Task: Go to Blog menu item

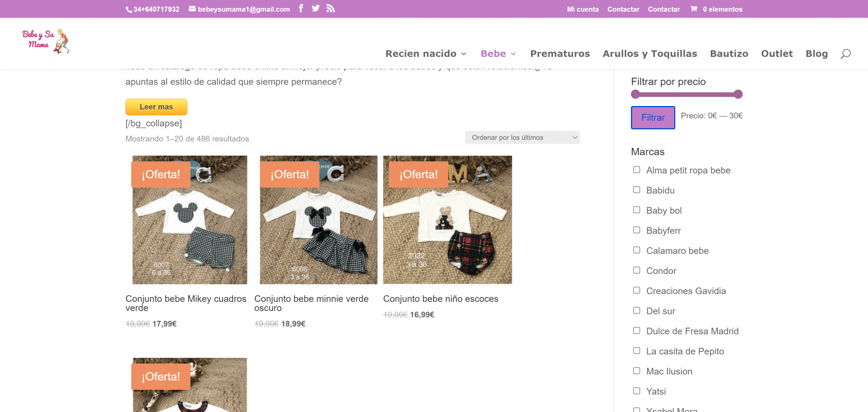Action: (816, 54)
